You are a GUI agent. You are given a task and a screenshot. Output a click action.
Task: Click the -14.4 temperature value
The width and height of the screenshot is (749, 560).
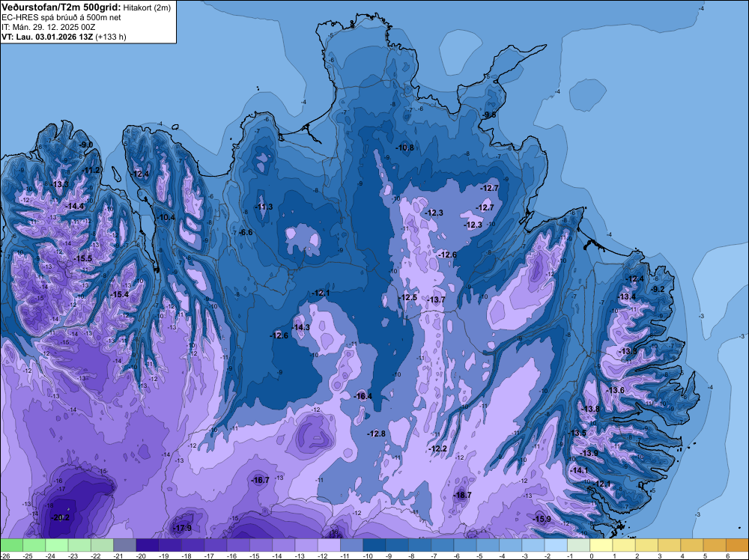(x=75, y=206)
